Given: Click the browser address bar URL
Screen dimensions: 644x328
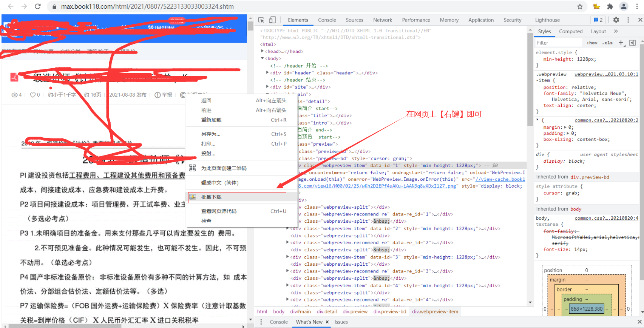Looking at the screenshot, I should (147, 6).
